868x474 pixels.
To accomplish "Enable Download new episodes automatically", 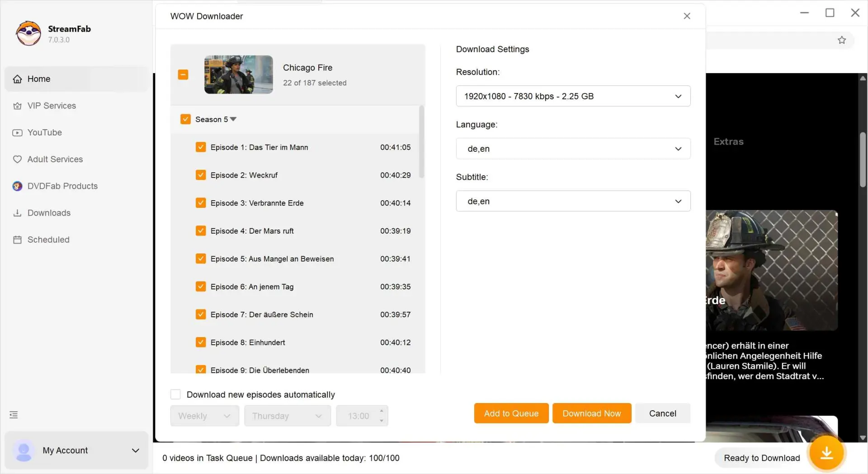I will coord(175,394).
